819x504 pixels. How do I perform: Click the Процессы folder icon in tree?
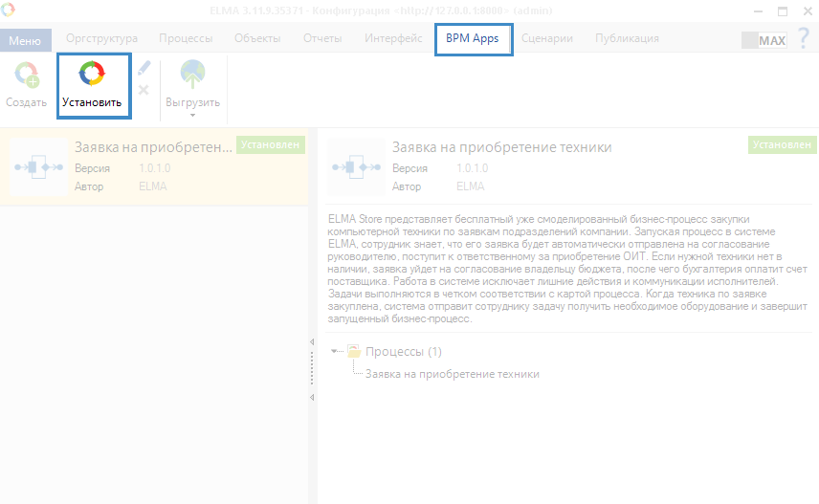[353, 352]
